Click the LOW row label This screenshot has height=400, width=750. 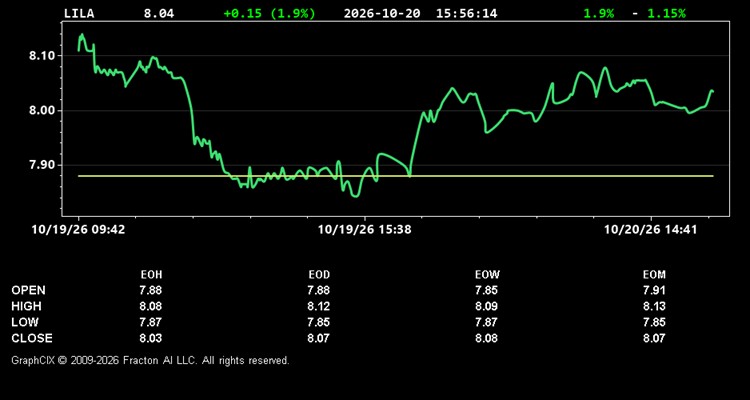coord(25,322)
